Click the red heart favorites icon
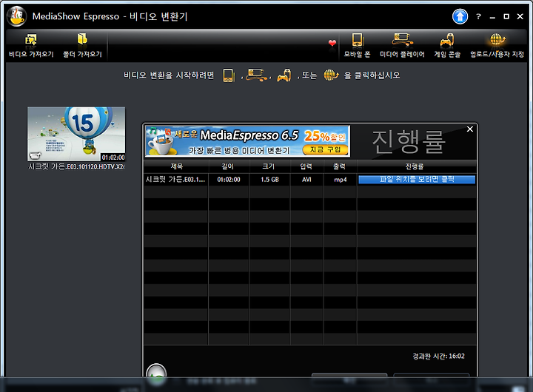The height and width of the screenshot is (392, 533). point(332,43)
